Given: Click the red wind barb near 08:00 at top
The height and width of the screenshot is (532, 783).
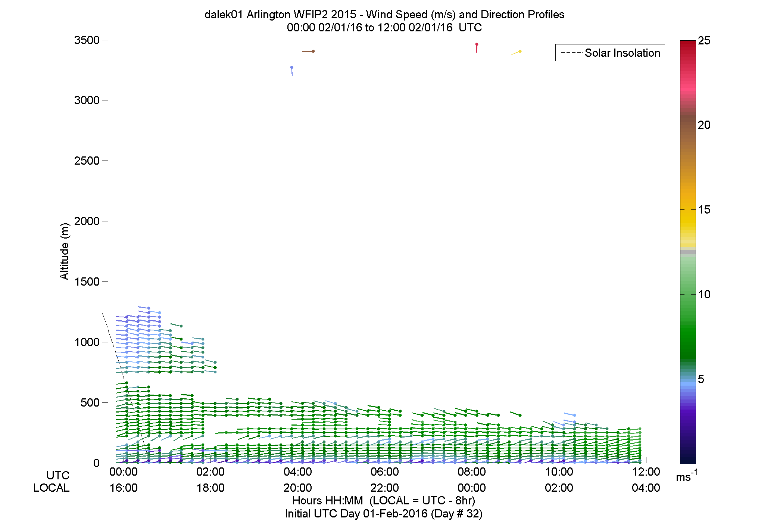Looking at the screenshot, I should click(477, 48).
